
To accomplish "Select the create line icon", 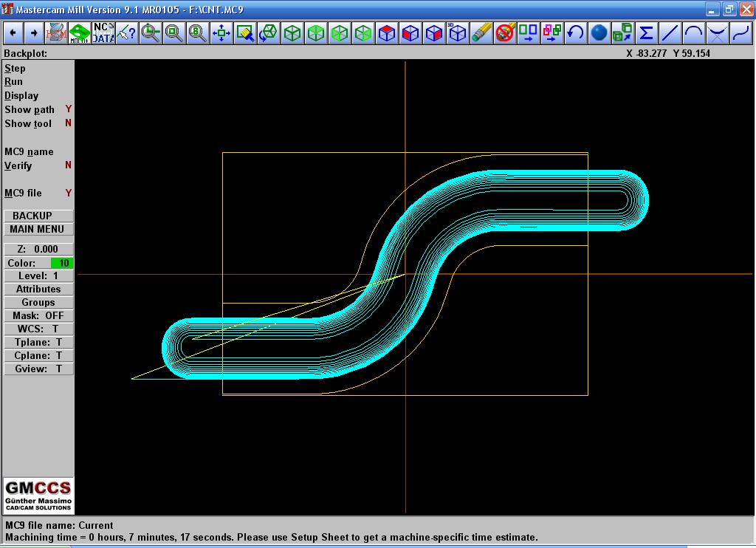I will point(670,32).
